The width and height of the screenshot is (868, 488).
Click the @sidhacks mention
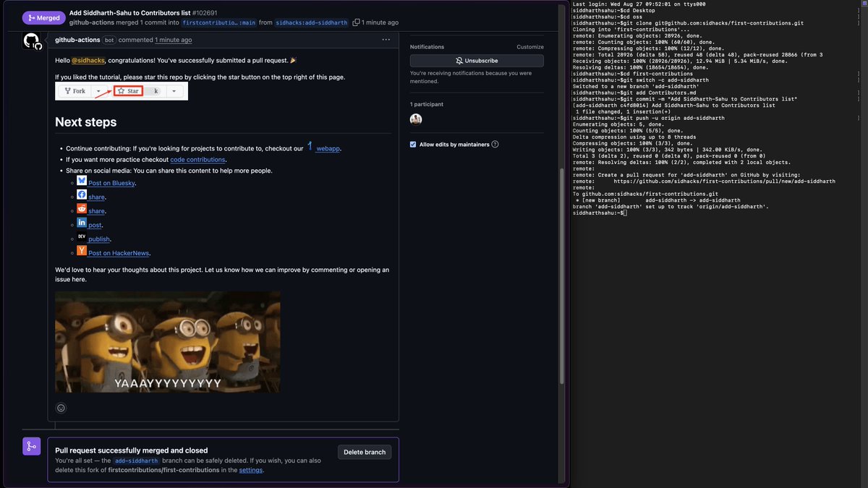point(88,60)
